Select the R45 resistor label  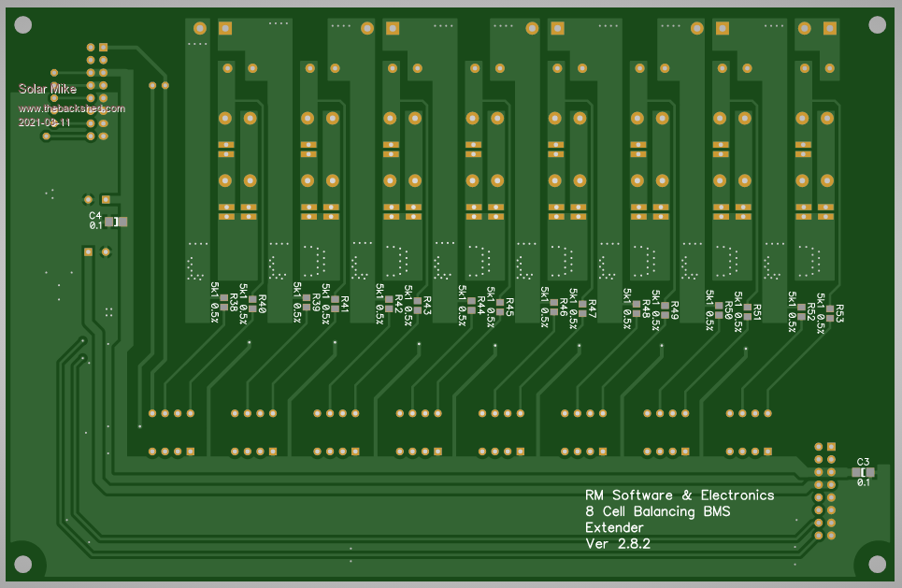pos(509,307)
